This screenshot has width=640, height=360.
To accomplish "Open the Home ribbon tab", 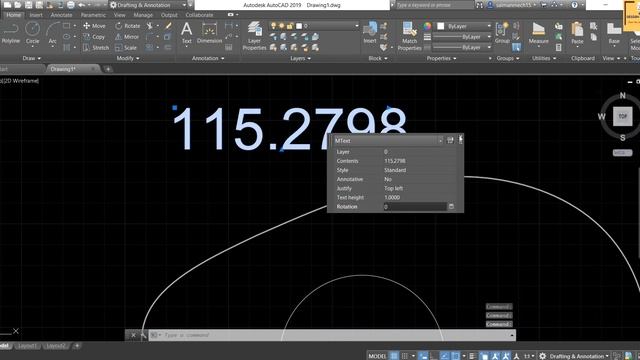I will click(x=13, y=15).
